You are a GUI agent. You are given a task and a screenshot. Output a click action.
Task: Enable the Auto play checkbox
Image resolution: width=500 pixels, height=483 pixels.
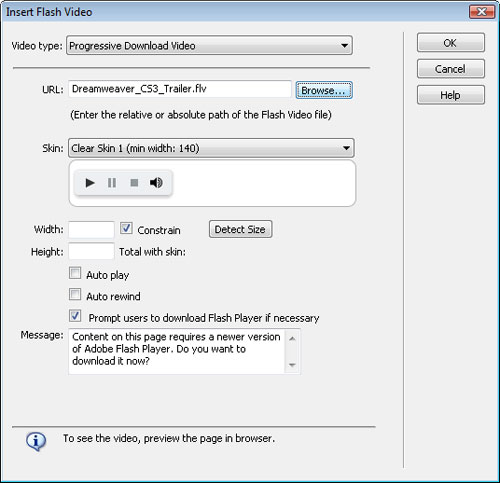point(75,273)
